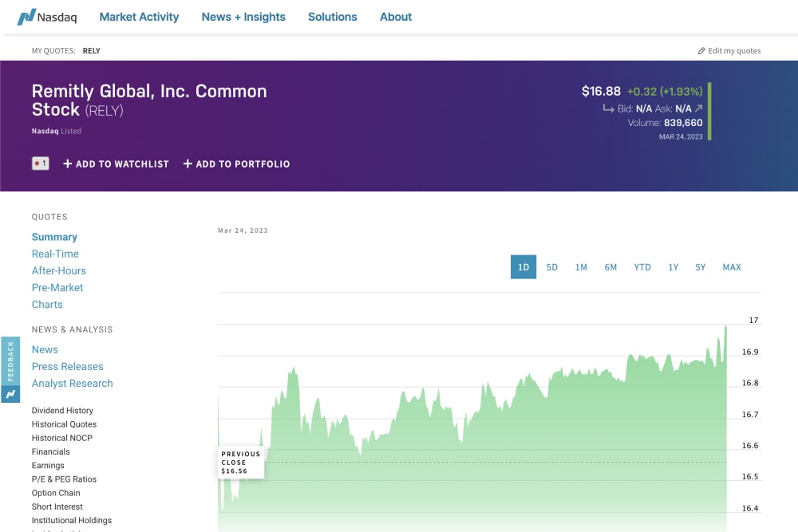This screenshot has height=532, width=798.
Task: Click ADD TO WATCHLIST text
Action: (x=122, y=164)
